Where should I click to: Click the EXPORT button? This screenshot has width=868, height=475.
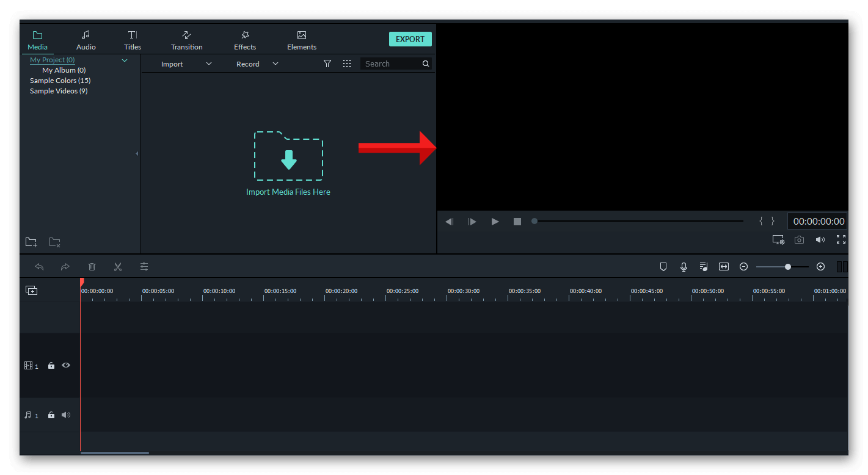(410, 39)
